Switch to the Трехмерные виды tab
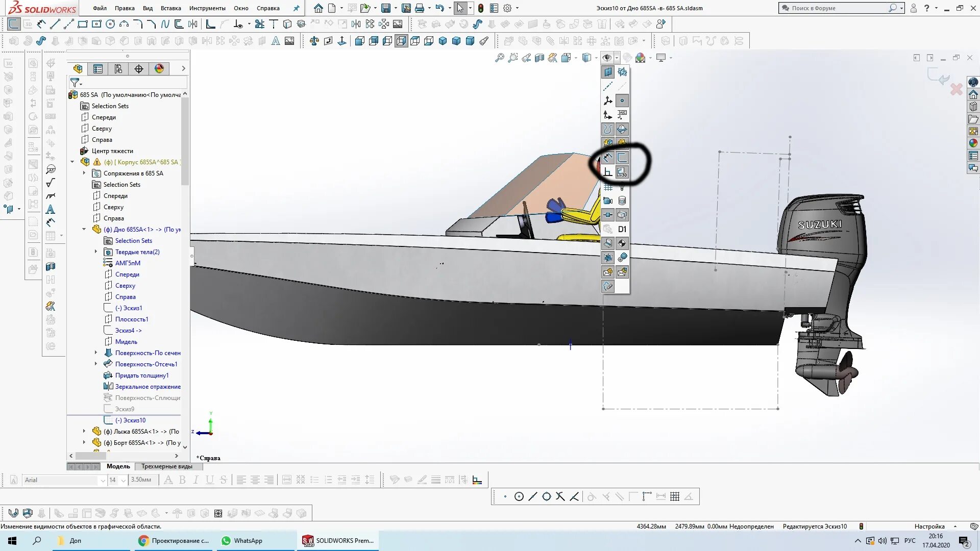The height and width of the screenshot is (551, 980). 166,466
